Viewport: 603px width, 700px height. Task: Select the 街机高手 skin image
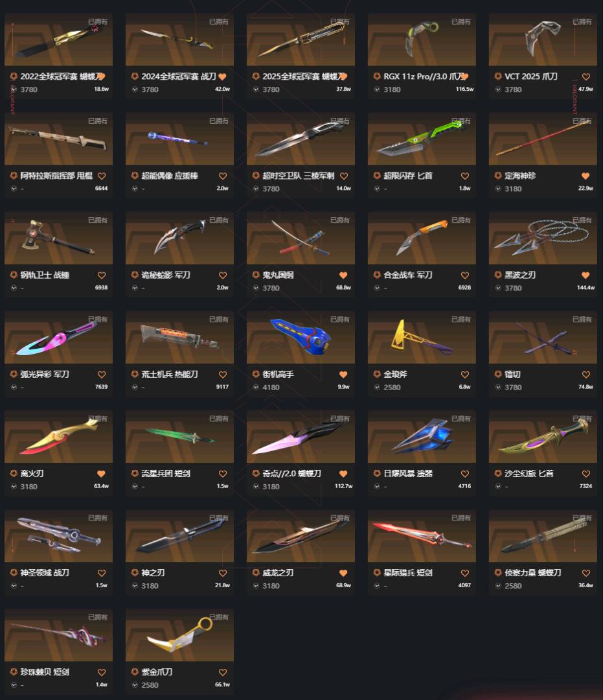pyautogui.click(x=301, y=338)
